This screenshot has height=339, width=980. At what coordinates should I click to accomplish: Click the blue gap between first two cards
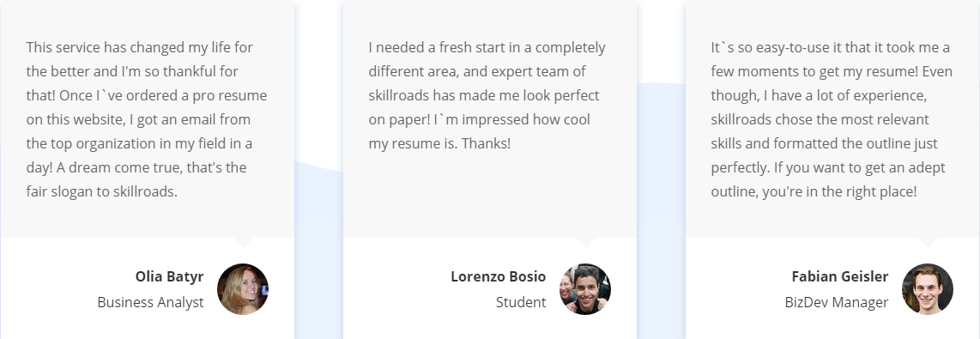[318, 251]
